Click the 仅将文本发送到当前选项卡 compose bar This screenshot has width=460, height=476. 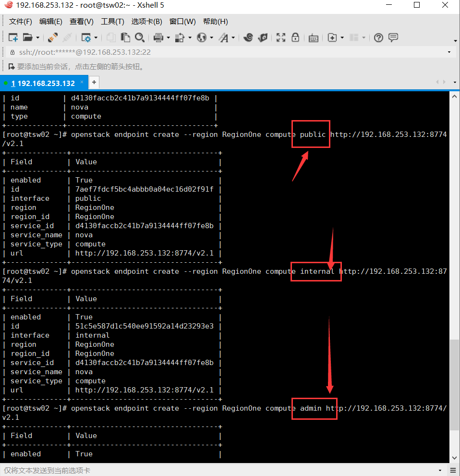point(218,470)
